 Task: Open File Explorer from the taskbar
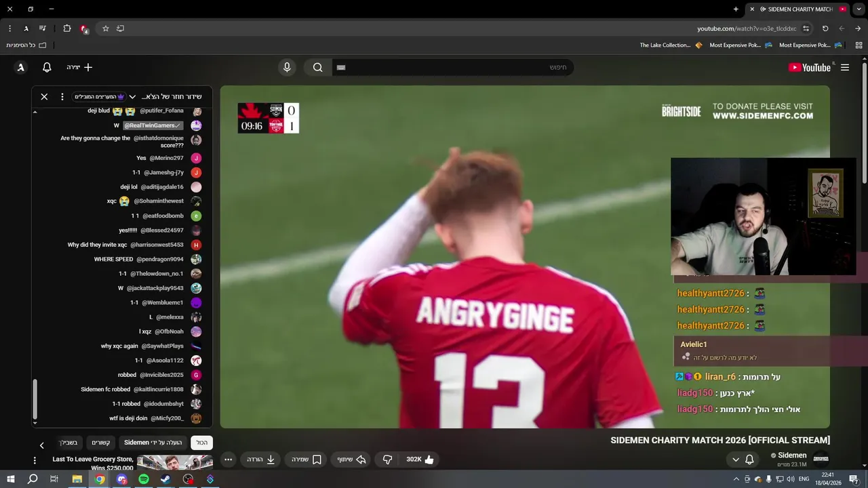(77, 479)
